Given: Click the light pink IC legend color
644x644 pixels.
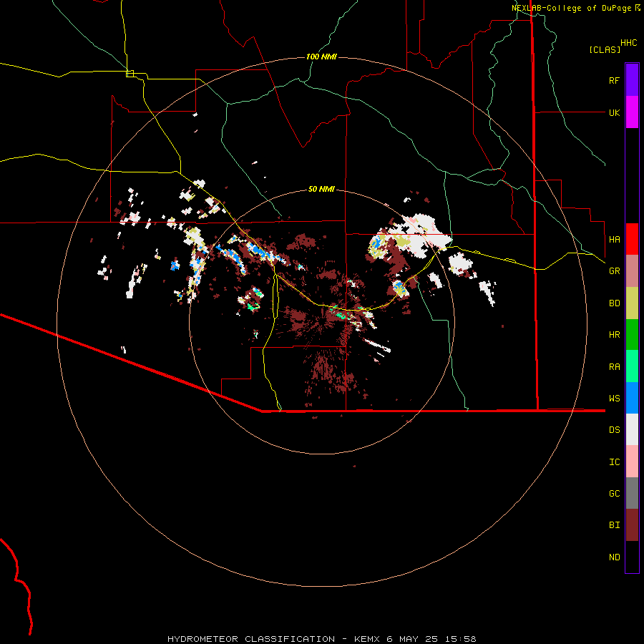Looking at the screenshot, I should click(x=632, y=462).
